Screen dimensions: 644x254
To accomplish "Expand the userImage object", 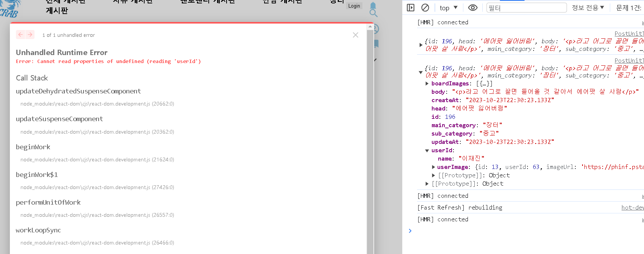I will tap(433, 167).
